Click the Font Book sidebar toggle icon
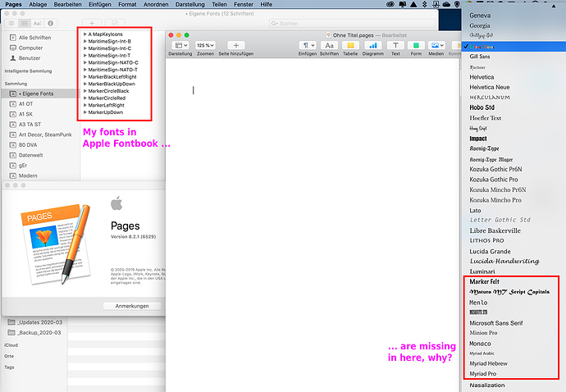This screenshot has height=392, width=566. click(x=11, y=24)
